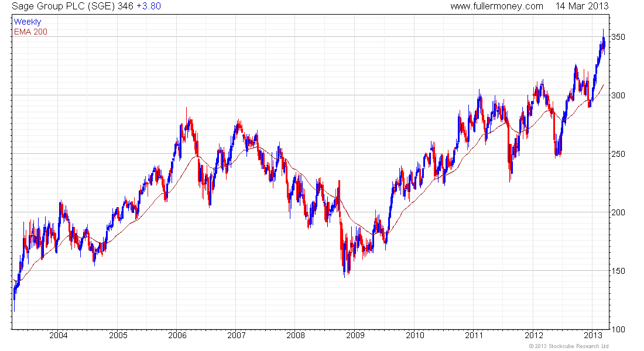Click the 2009 year axis label
This screenshot has width=644, height=351.
[x=355, y=335]
